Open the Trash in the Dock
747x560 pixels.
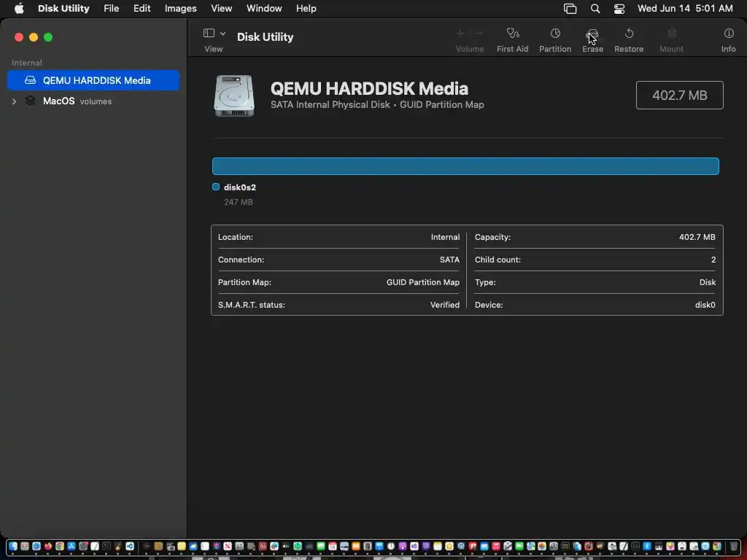tap(734, 546)
